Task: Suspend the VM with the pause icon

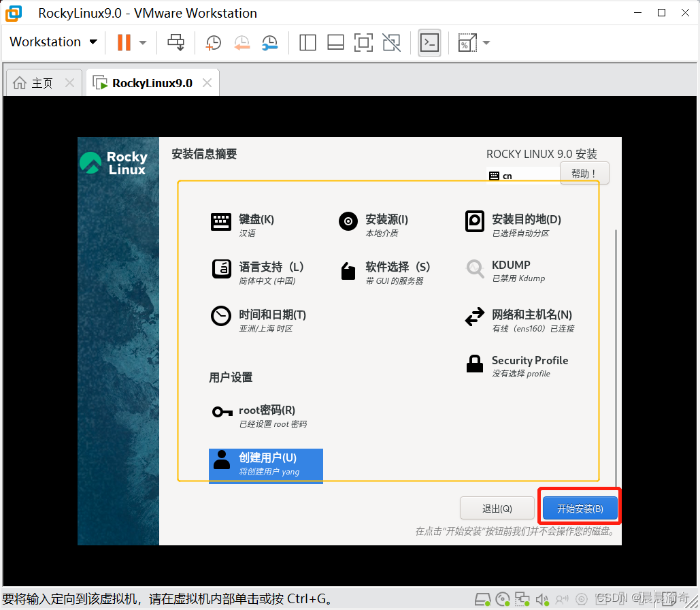Action: click(124, 42)
